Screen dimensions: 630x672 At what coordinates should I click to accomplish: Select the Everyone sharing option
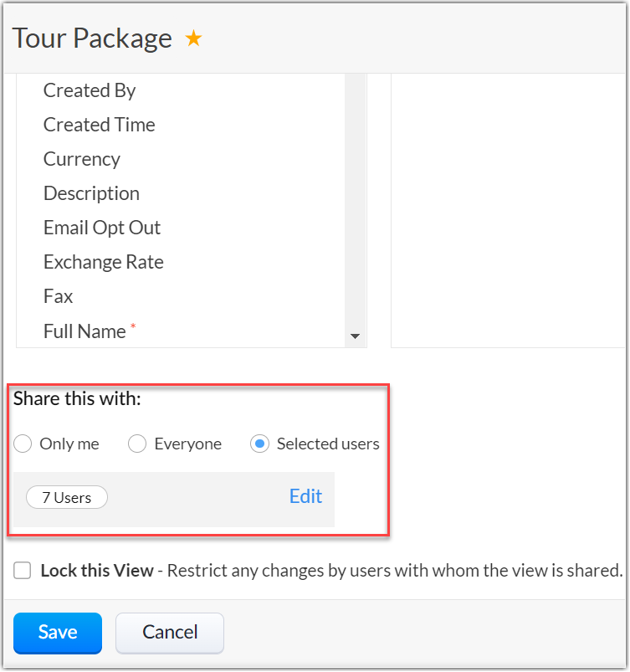tap(137, 444)
